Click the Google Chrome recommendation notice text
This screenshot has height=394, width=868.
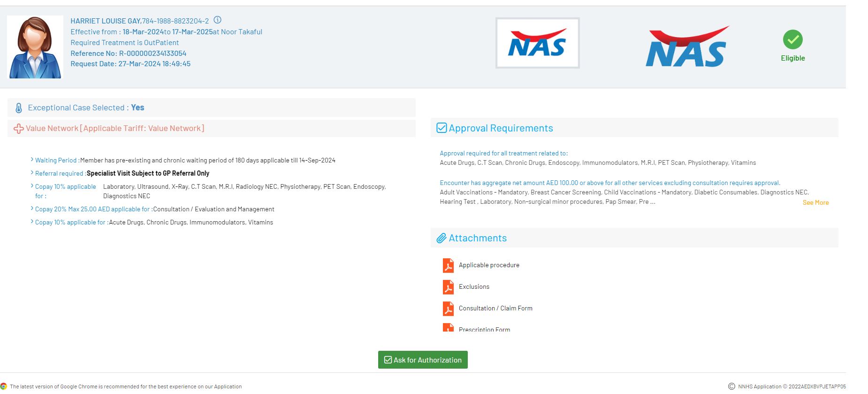(126, 386)
